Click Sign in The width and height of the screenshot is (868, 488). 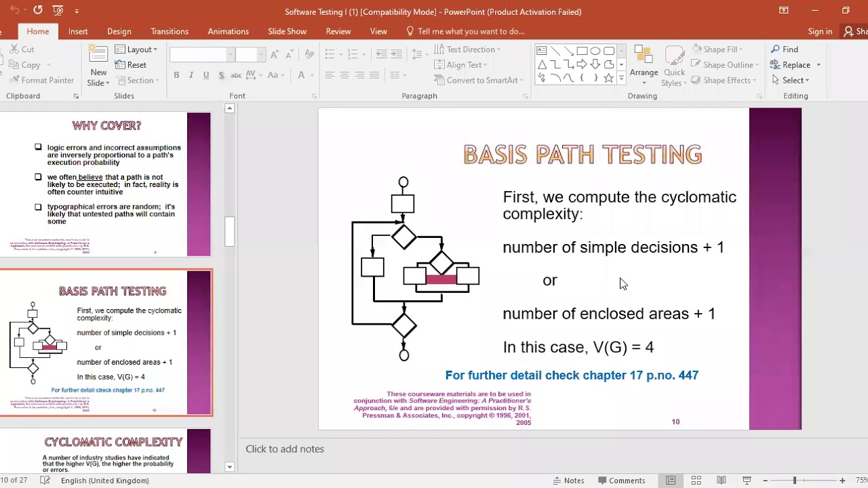click(x=820, y=31)
